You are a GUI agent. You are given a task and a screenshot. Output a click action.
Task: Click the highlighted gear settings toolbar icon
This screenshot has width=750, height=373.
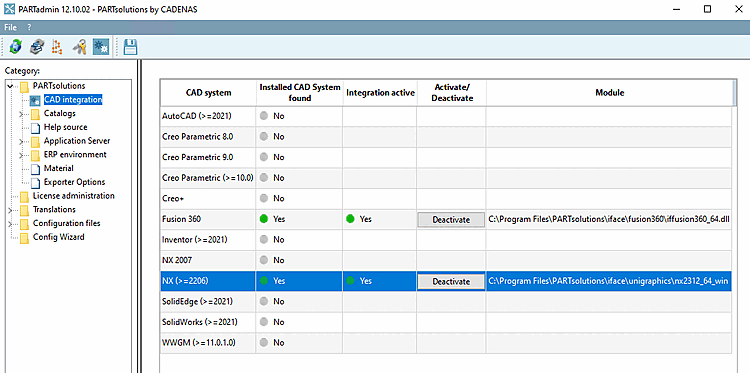101,46
